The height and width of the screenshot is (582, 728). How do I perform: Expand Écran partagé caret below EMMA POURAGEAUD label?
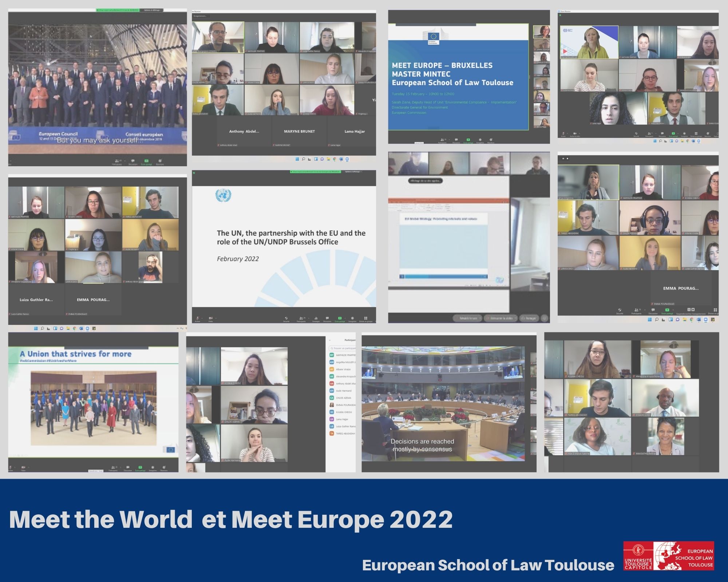(673, 310)
